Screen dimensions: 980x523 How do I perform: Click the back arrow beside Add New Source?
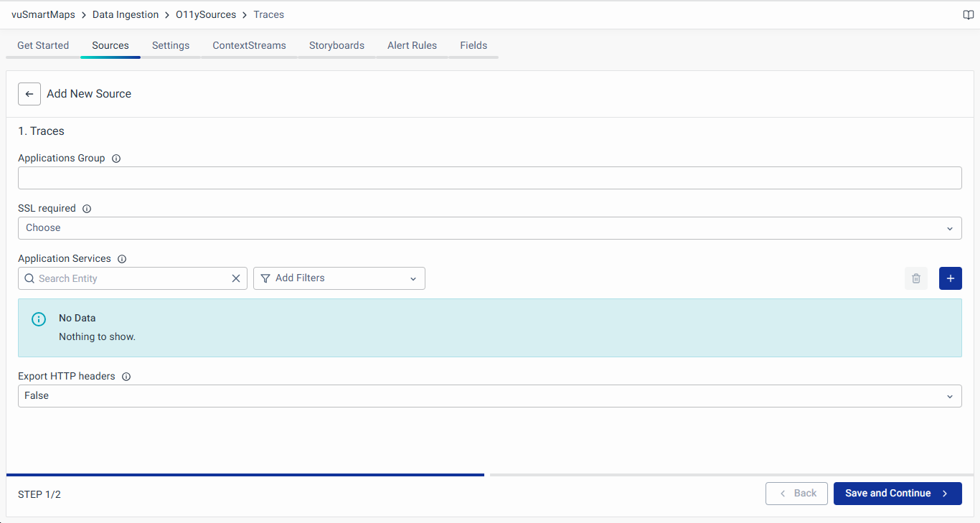29,94
